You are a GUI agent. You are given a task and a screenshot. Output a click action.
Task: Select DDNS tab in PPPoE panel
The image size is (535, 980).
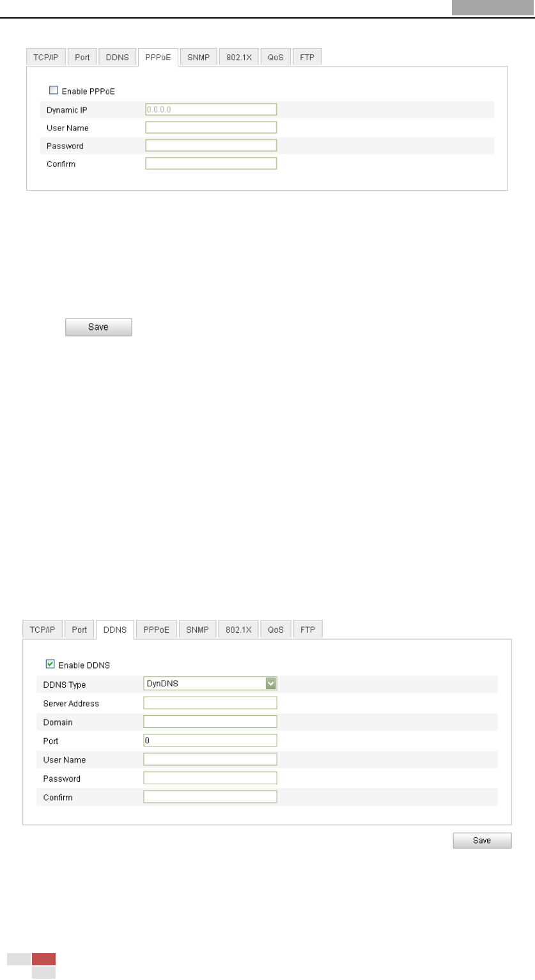(118, 57)
